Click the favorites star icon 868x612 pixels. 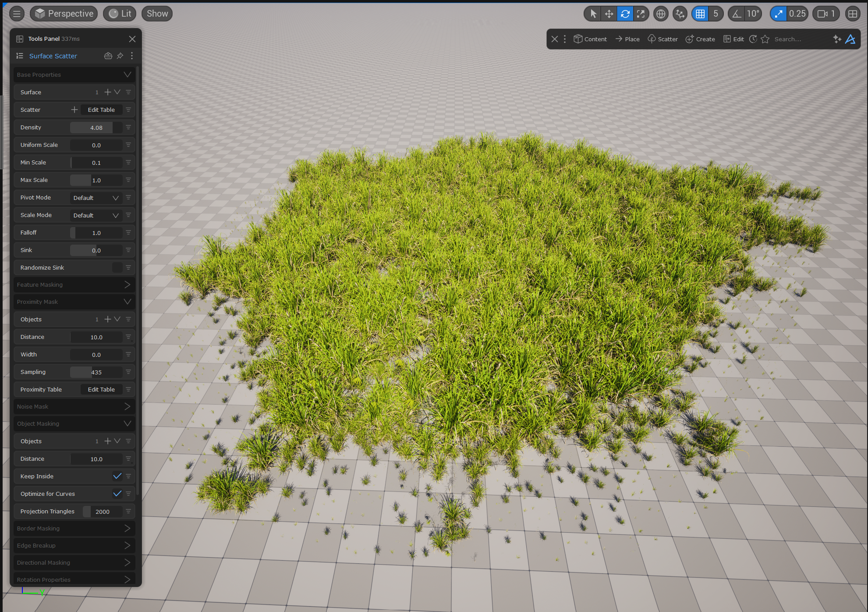[765, 39]
